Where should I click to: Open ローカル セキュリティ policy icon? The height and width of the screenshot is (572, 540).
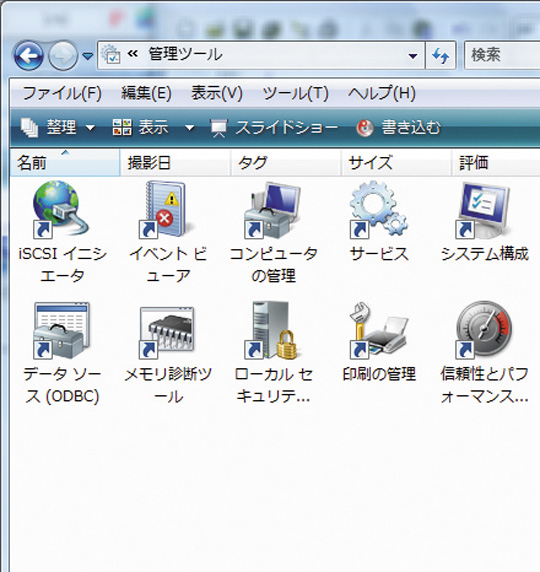pyautogui.click(x=271, y=331)
